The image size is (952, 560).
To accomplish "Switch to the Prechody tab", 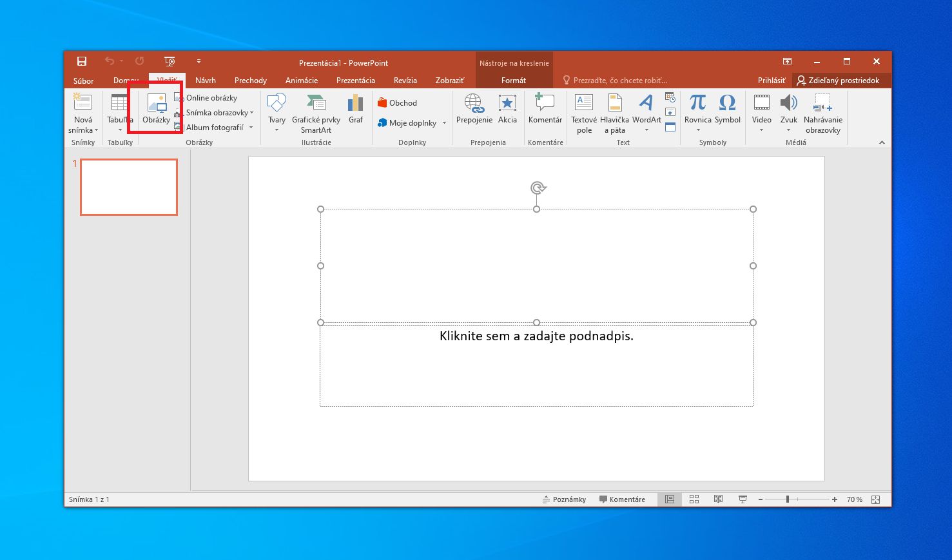I will tap(251, 81).
